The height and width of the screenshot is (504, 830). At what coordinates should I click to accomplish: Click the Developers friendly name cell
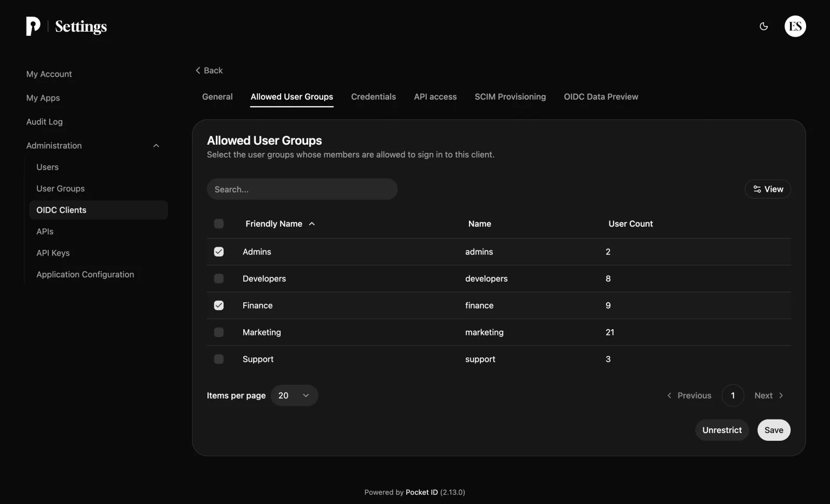click(264, 279)
